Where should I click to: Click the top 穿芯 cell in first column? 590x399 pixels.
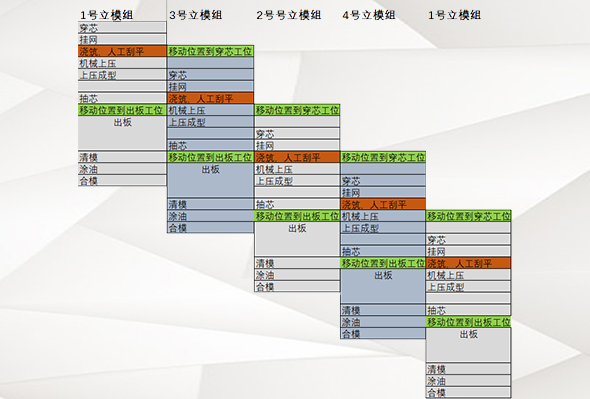click(x=122, y=27)
